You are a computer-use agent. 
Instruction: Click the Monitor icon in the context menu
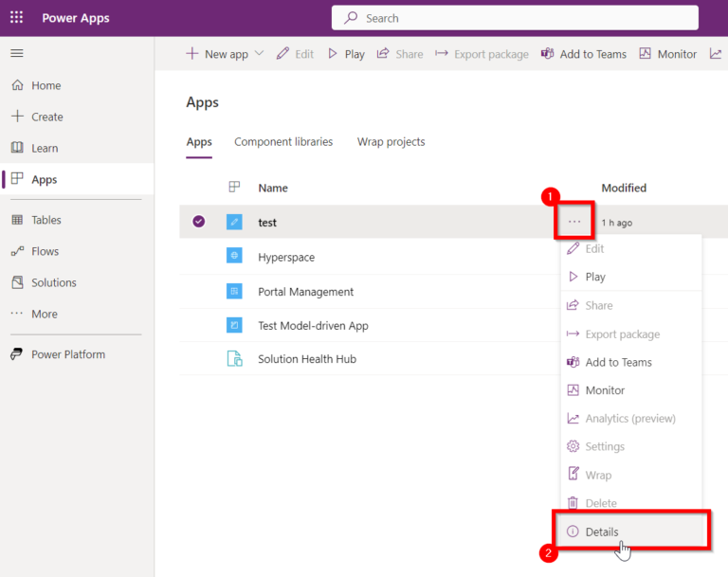coord(573,390)
